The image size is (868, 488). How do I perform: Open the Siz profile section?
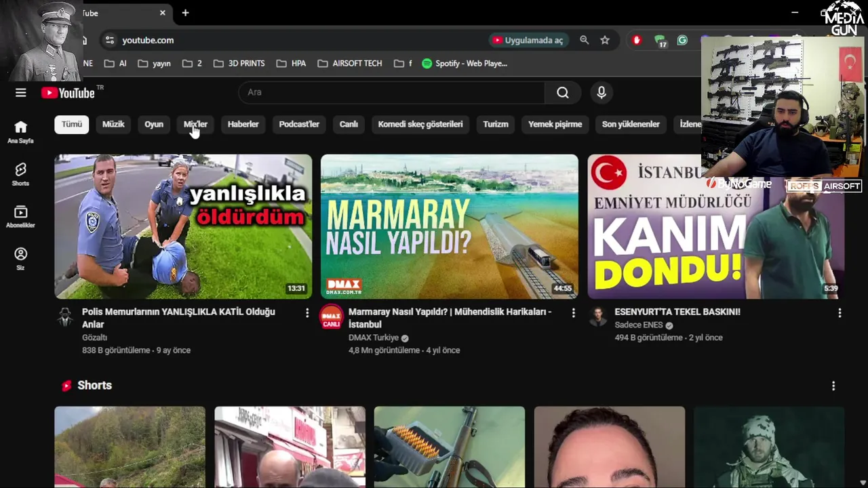tap(20, 259)
